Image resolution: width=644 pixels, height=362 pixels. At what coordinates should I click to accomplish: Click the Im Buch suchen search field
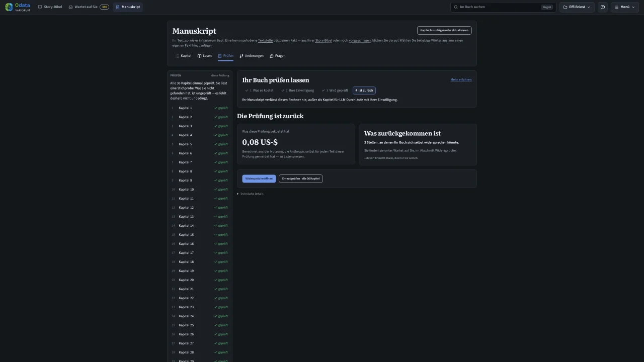coord(503,7)
